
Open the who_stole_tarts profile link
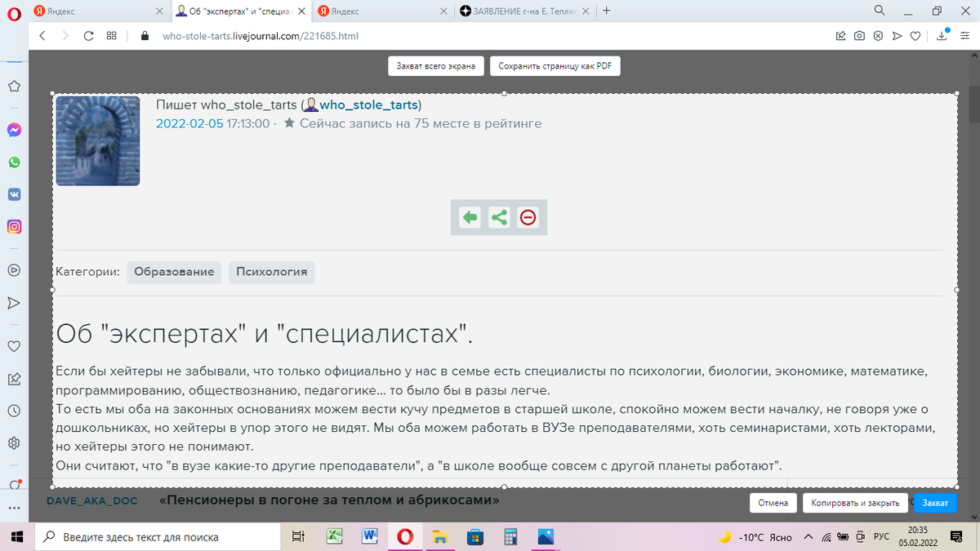click(x=369, y=105)
